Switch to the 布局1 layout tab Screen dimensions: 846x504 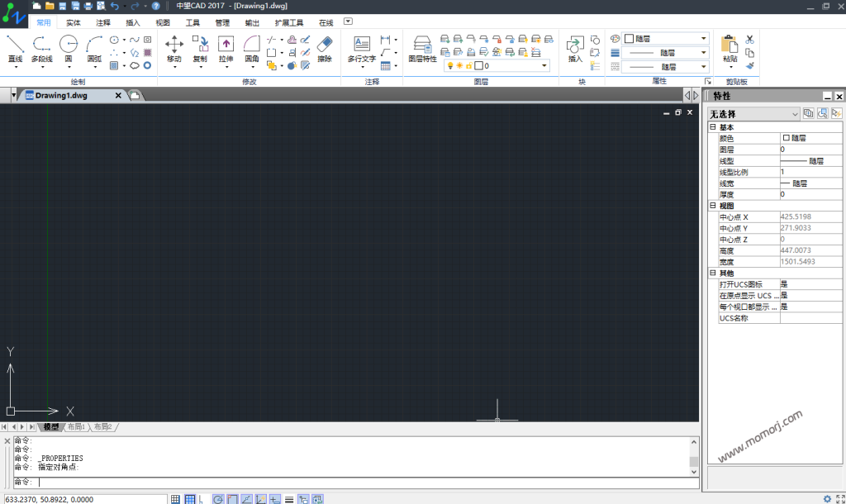76,427
